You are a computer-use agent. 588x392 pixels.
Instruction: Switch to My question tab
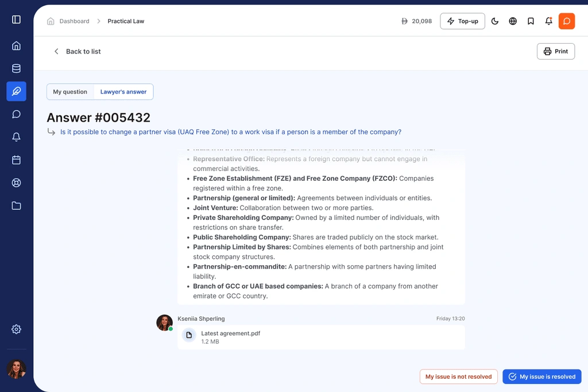pos(70,92)
